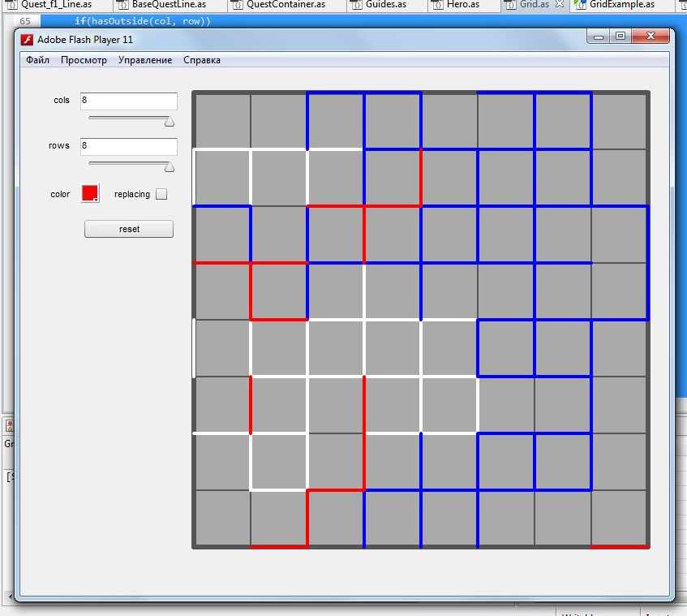This screenshot has height=616, width=687.
Task: Click the Adobe Flash Player title icon
Action: [27, 40]
